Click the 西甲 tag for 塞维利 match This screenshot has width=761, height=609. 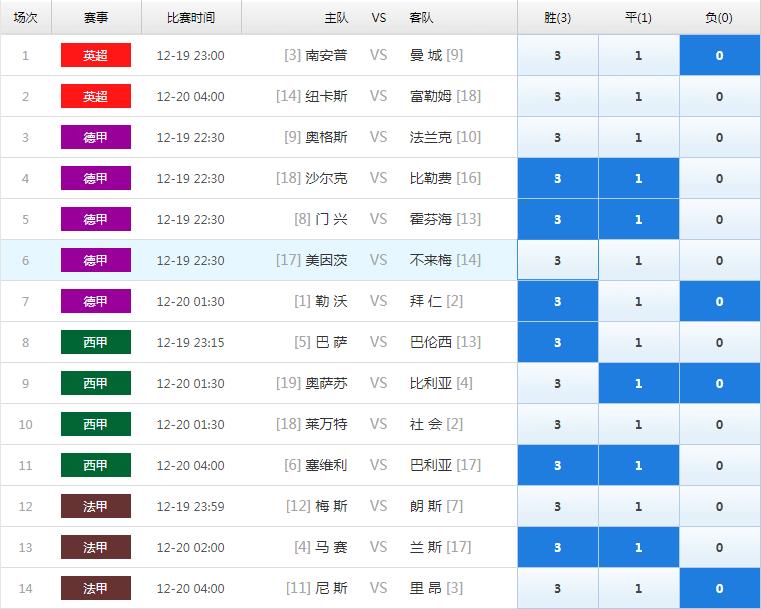(x=96, y=465)
